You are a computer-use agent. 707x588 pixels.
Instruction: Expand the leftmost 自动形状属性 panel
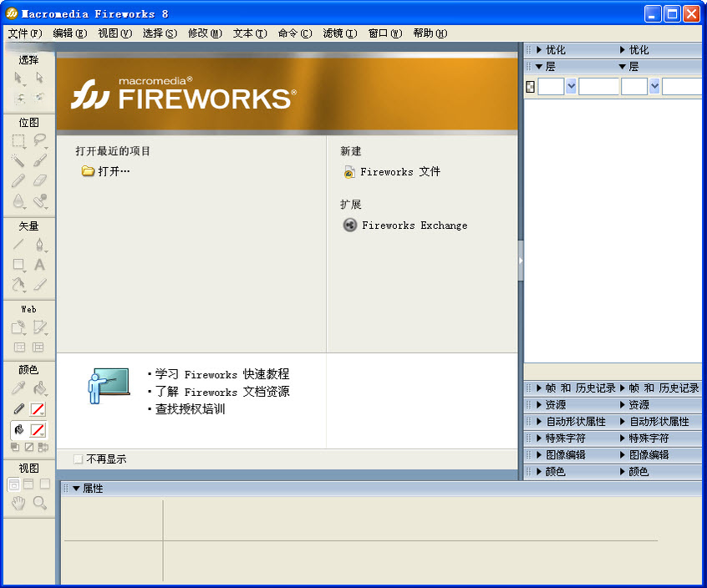(539, 422)
